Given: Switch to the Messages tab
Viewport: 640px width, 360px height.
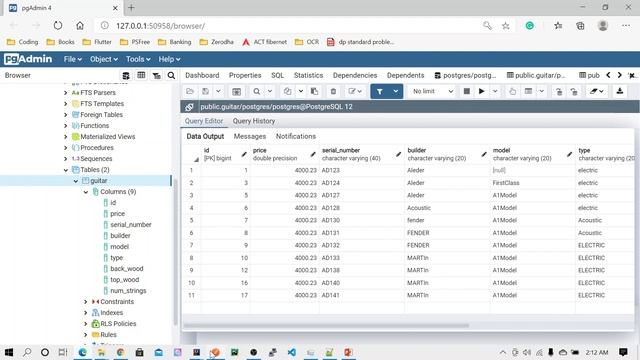Looking at the screenshot, I should click(250, 136).
